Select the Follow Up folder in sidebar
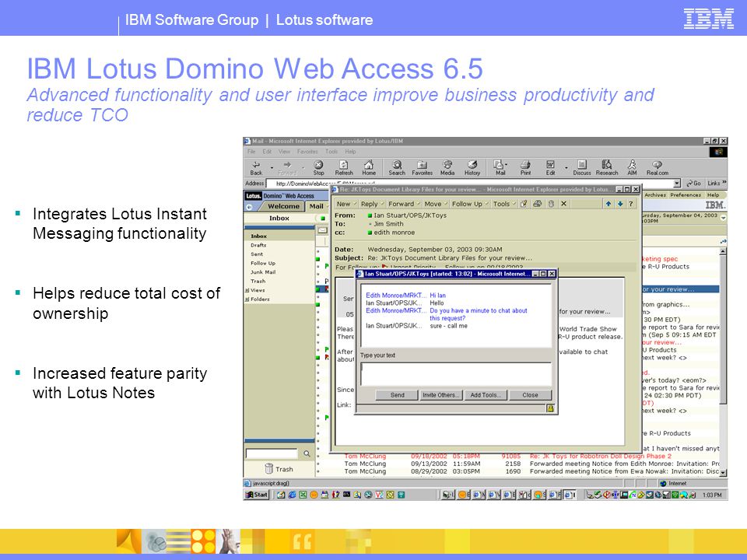The image size is (747, 560). [x=263, y=263]
